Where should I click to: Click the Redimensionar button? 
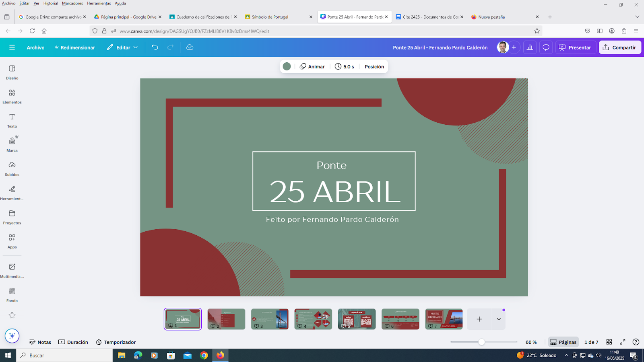pyautogui.click(x=75, y=47)
